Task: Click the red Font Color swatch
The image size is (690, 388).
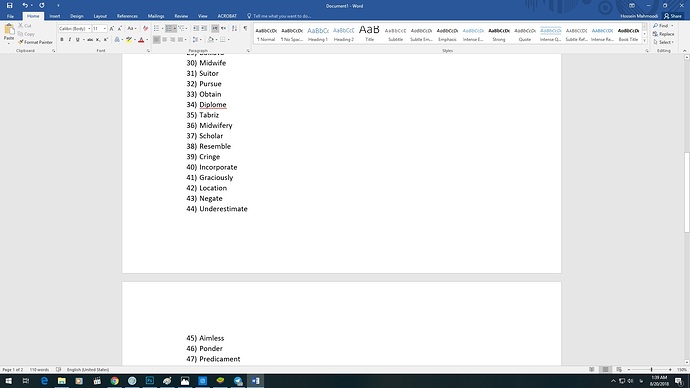Action: click(x=141, y=40)
